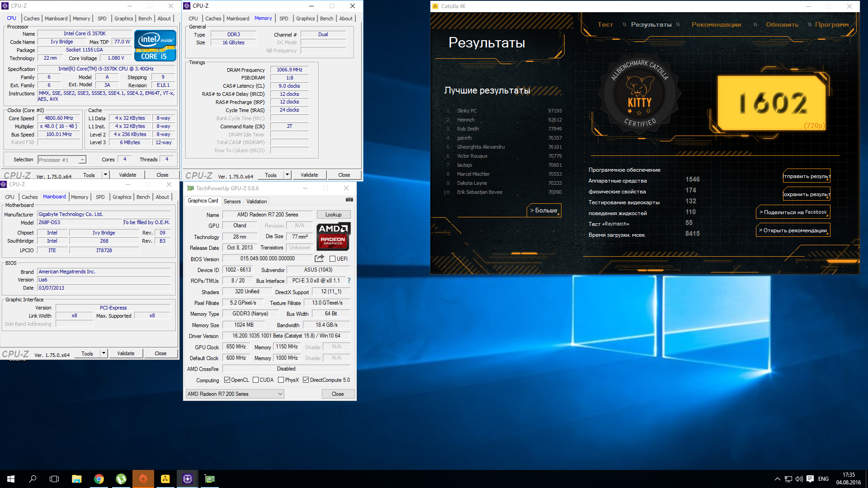Switch to CPU-Z in the taskbar

point(188,479)
